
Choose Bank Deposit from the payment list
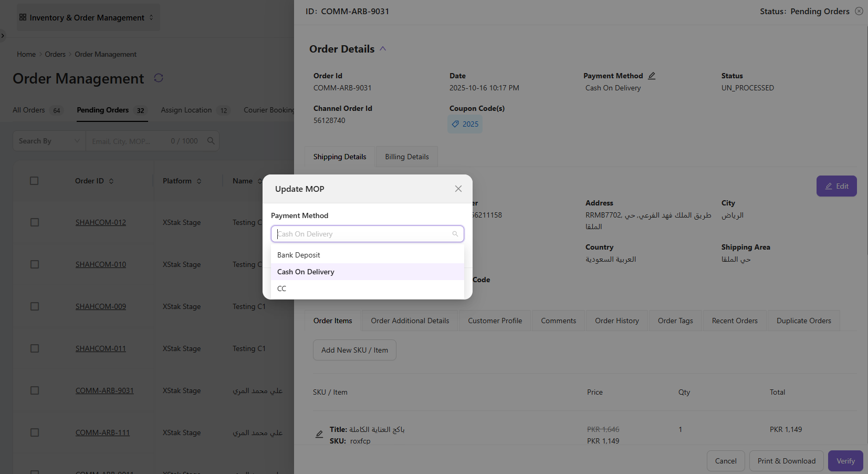coord(299,255)
